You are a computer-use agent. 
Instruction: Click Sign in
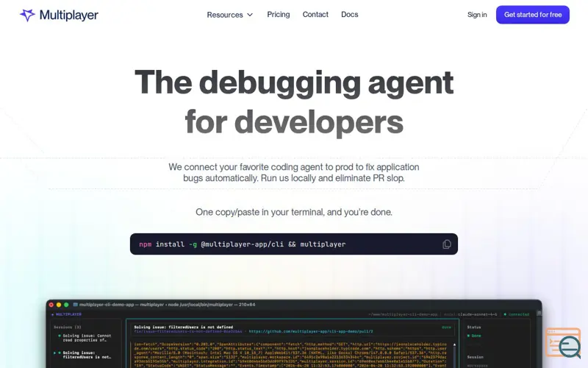[477, 15]
